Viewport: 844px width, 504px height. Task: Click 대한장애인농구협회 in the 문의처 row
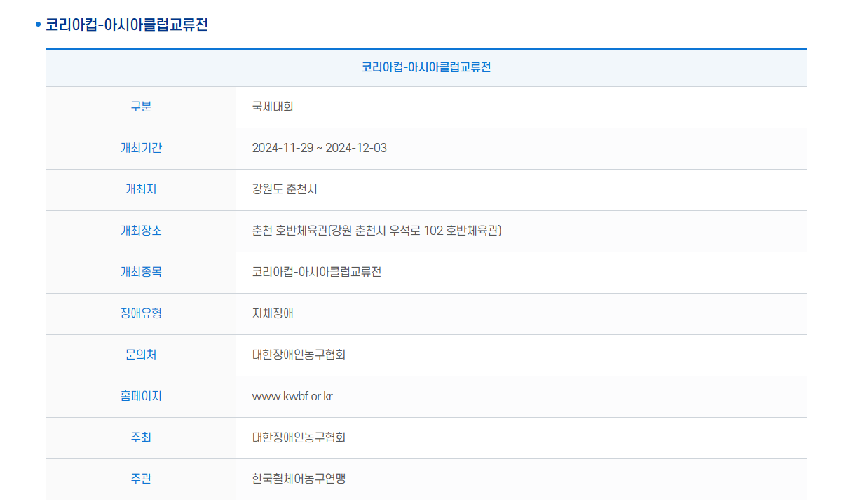pos(299,355)
